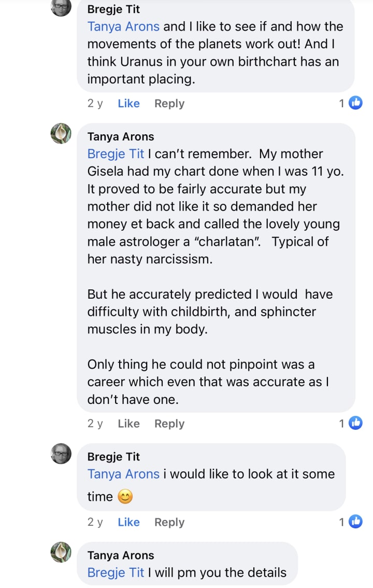Open Tanya Arons' avatar beside her long comment
373x588 pixels.
[x=61, y=133]
